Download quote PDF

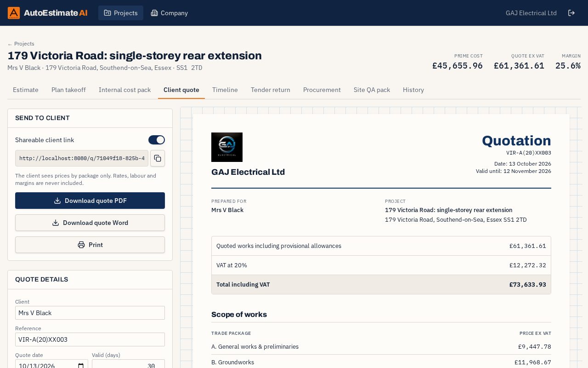(x=90, y=201)
